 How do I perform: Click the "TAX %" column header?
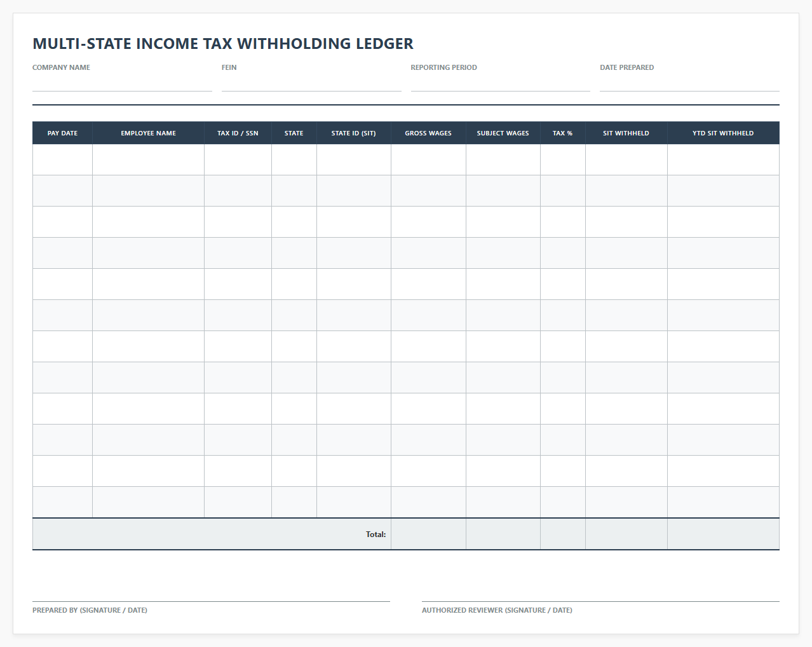coord(563,133)
